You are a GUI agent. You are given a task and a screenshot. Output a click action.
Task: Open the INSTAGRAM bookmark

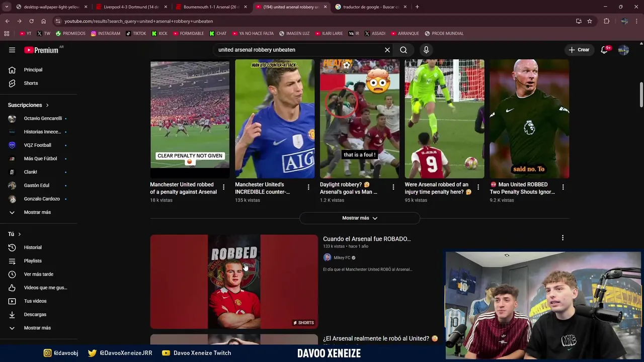[106, 34]
